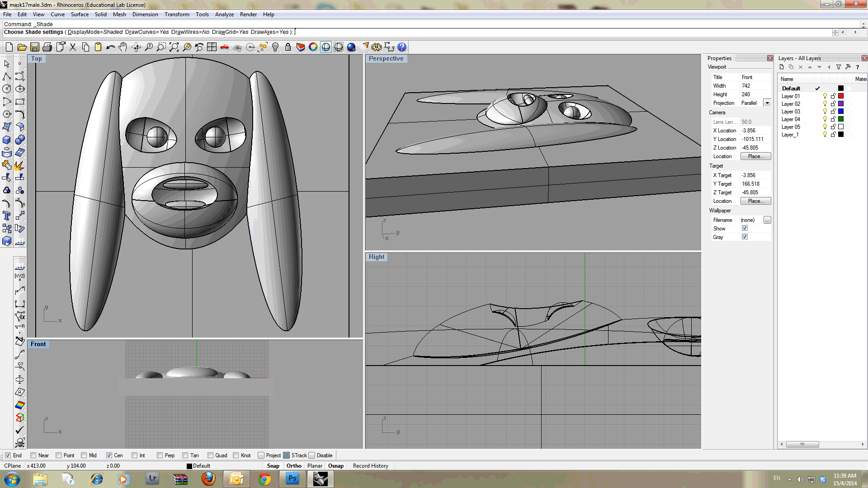Open the Transform menu
This screenshot has height=488, width=868.
coord(177,14)
